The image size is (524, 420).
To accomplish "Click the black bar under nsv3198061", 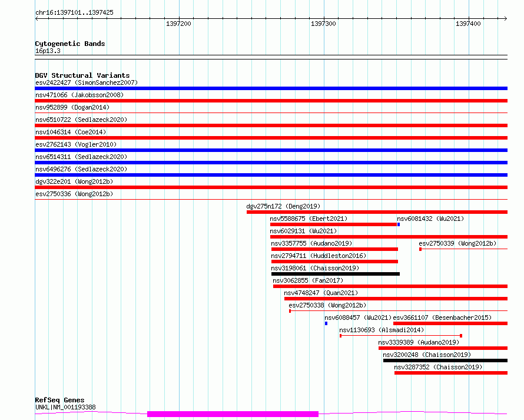I will [336, 274].
